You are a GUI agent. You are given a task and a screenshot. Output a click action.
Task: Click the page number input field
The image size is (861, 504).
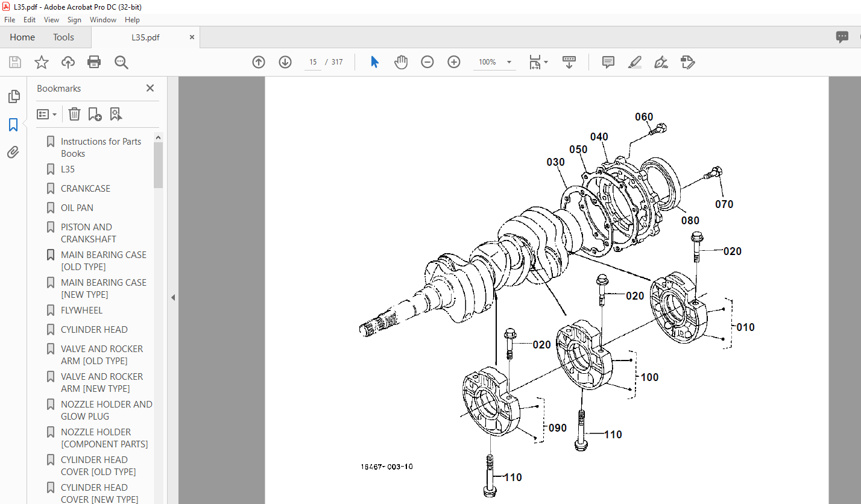click(x=313, y=62)
